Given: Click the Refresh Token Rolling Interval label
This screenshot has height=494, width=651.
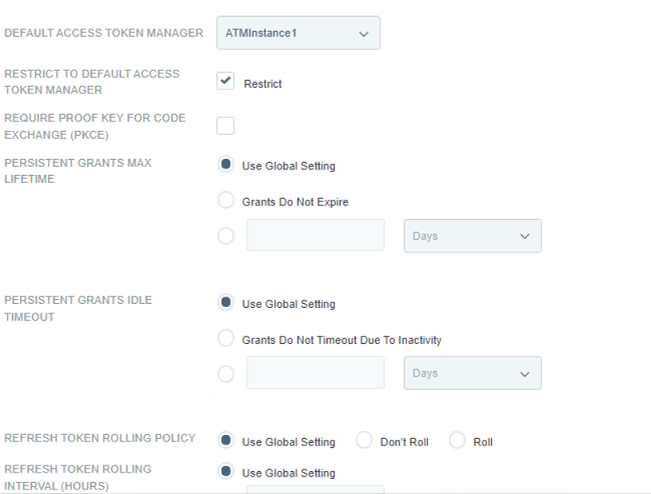Looking at the screenshot, I should [x=78, y=477].
